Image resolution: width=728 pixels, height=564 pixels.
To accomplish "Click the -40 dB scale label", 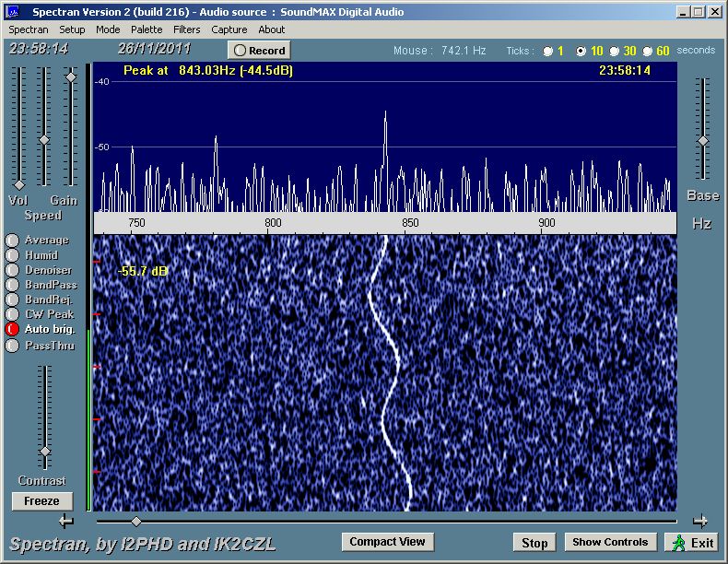I will click(101, 82).
